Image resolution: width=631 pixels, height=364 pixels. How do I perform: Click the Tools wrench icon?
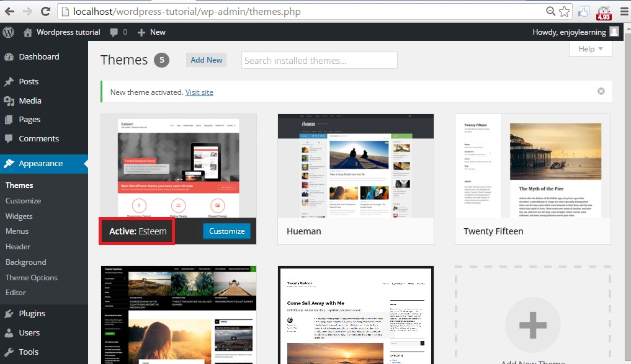point(9,352)
